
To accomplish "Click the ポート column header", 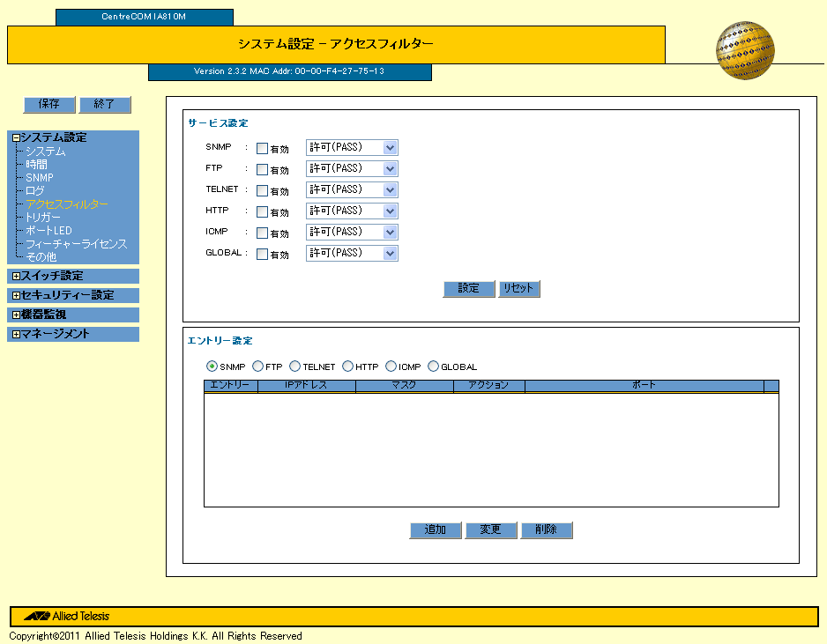I will (x=644, y=386).
